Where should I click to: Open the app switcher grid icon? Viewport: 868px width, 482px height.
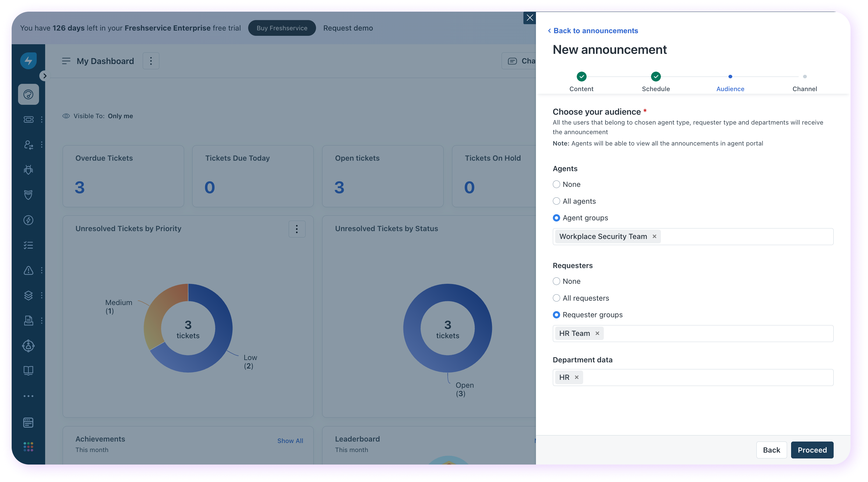(x=28, y=446)
